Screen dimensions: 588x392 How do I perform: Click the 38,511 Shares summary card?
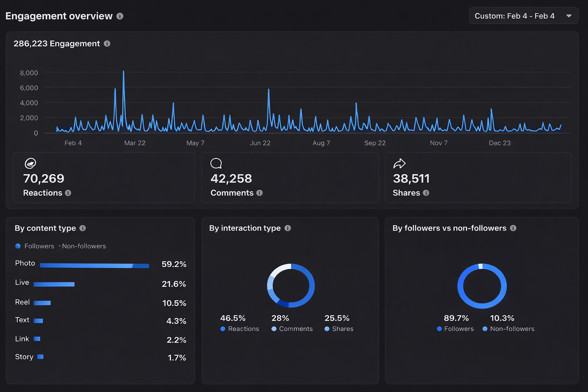coord(478,178)
